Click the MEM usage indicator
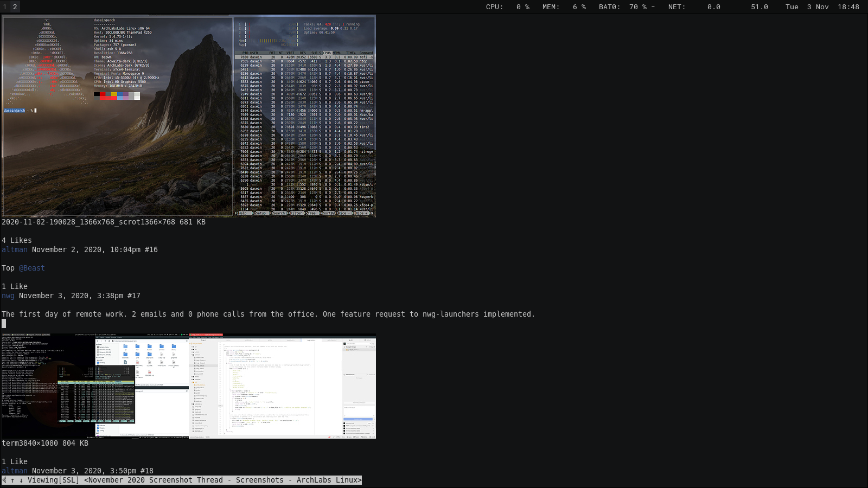This screenshot has height=488, width=868. pyautogui.click(x=564, y=7)
